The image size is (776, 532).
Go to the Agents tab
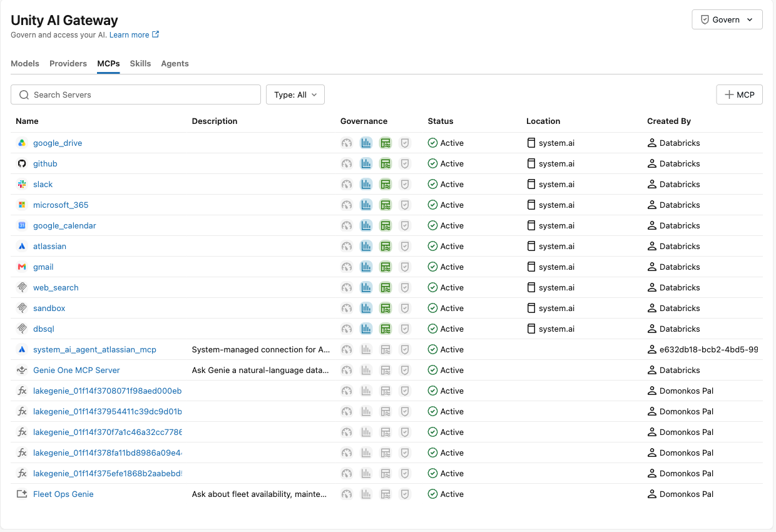click(175, 63)
